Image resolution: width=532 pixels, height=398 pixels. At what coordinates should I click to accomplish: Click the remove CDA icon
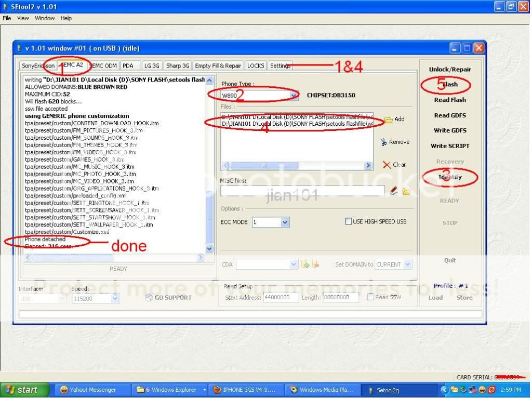coord(315,264)
